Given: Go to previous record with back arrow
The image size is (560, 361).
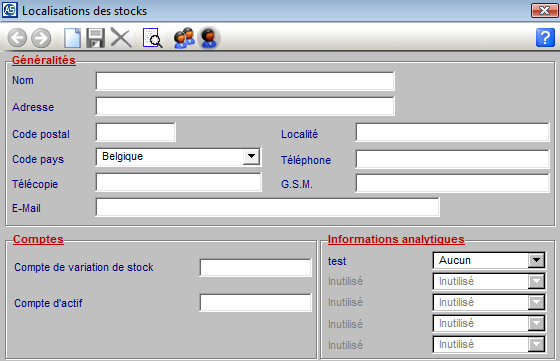Looking at the screenshot, I should pos(17,38).
